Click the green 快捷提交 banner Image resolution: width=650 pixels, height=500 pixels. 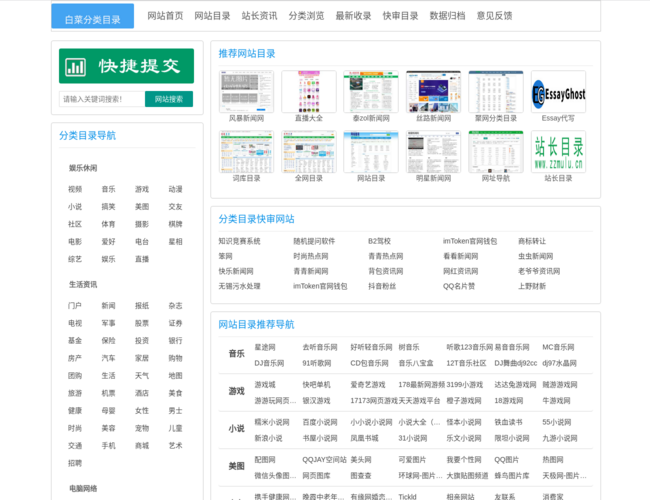[x=126, y=66]
